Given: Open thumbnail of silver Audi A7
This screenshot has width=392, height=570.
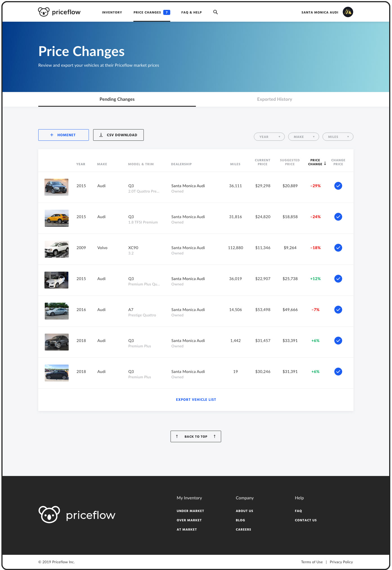Looking at the screenshot, I should coord(57,311).
